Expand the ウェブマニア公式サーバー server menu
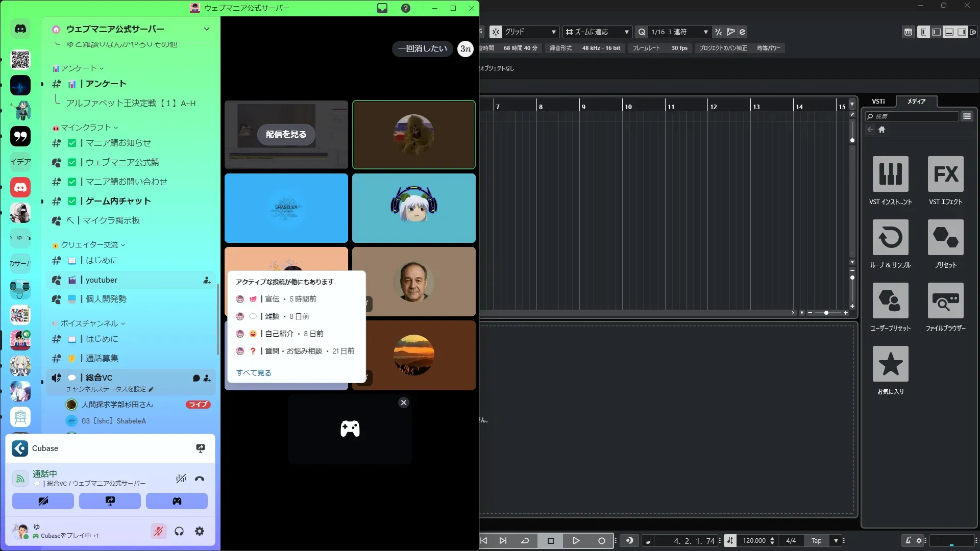This screenshot has height=551, width=980. tap(207, 29)
